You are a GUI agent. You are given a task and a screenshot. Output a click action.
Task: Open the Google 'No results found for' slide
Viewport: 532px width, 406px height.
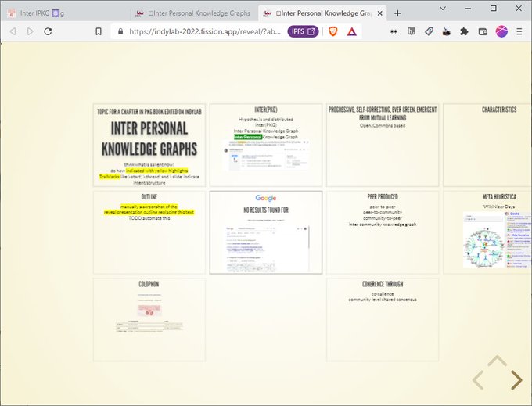click(x=266, y=232)
